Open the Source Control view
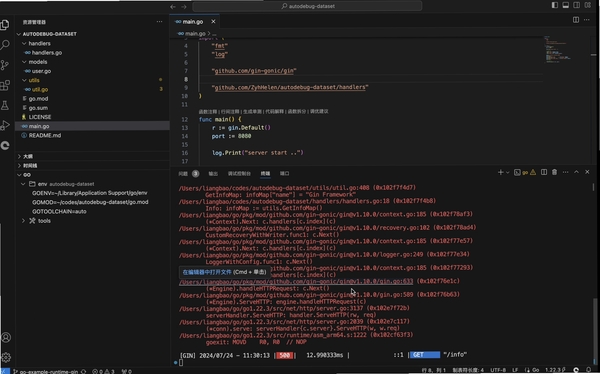 pos(5,65)
